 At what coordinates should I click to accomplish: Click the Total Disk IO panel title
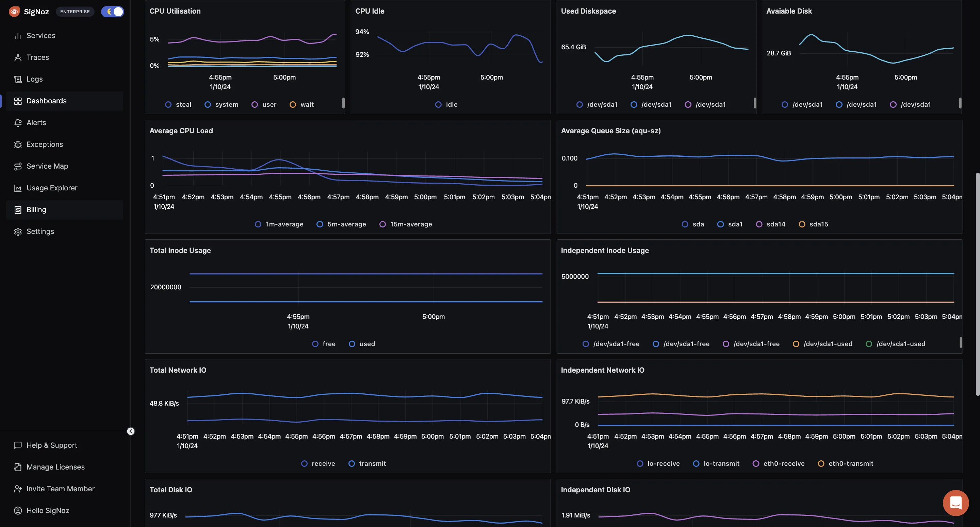tap(171, 490)
